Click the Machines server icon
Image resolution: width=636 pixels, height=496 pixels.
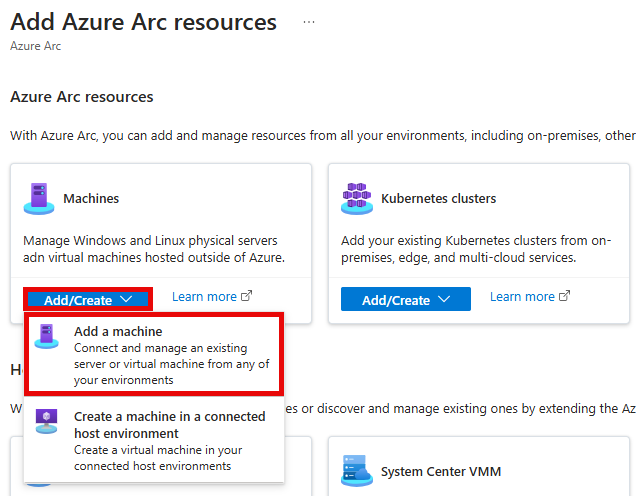[39, 198]
